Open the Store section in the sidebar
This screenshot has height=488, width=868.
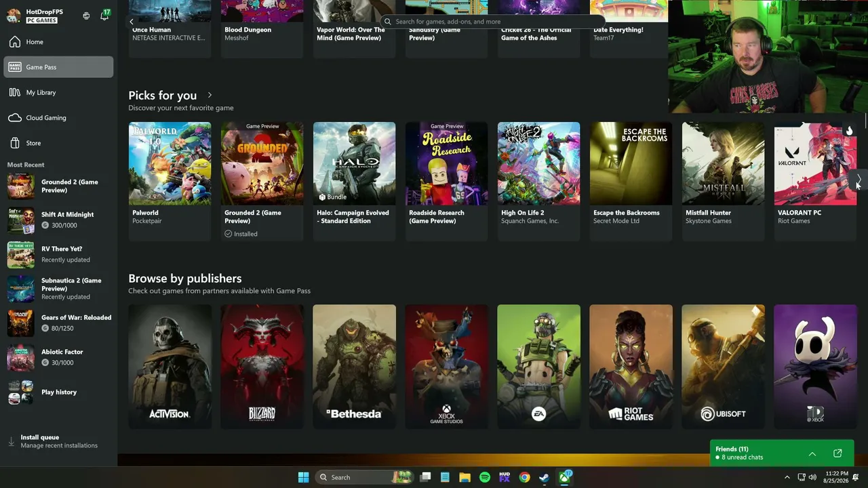click(x=59, y=143)
